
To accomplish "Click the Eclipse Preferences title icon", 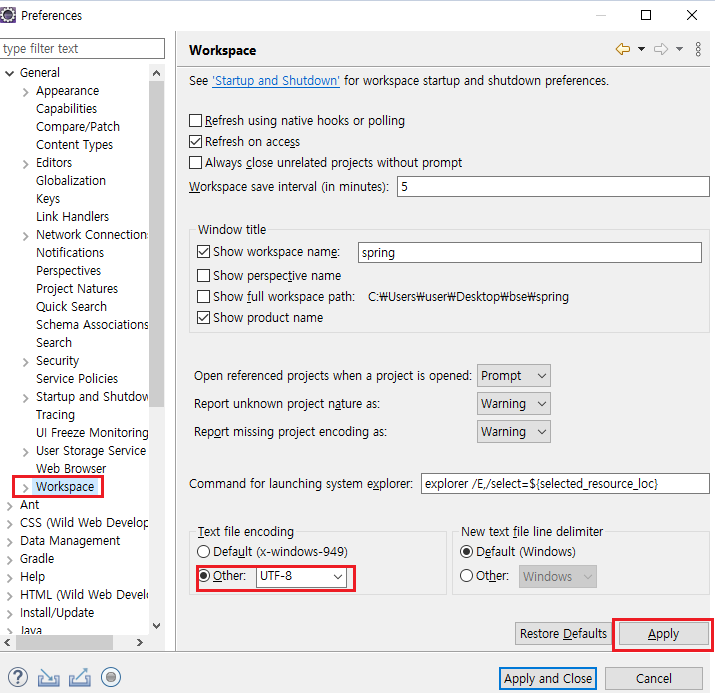I will pyautogui.click(x=8, y=15).
